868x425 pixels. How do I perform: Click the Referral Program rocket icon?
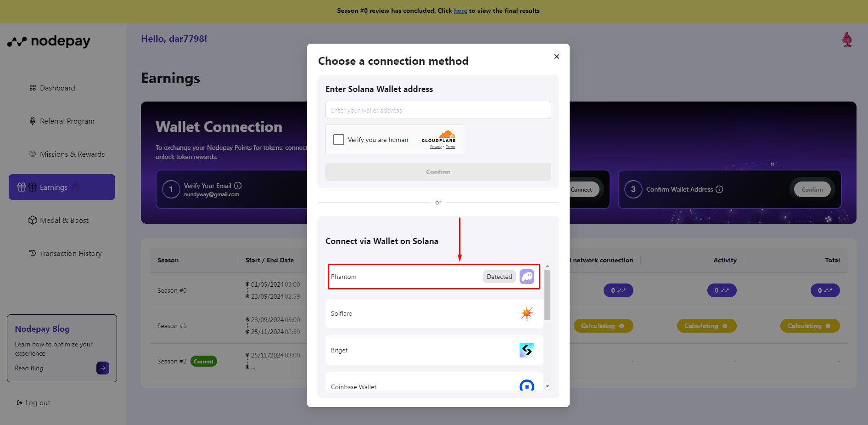(33, 121)
